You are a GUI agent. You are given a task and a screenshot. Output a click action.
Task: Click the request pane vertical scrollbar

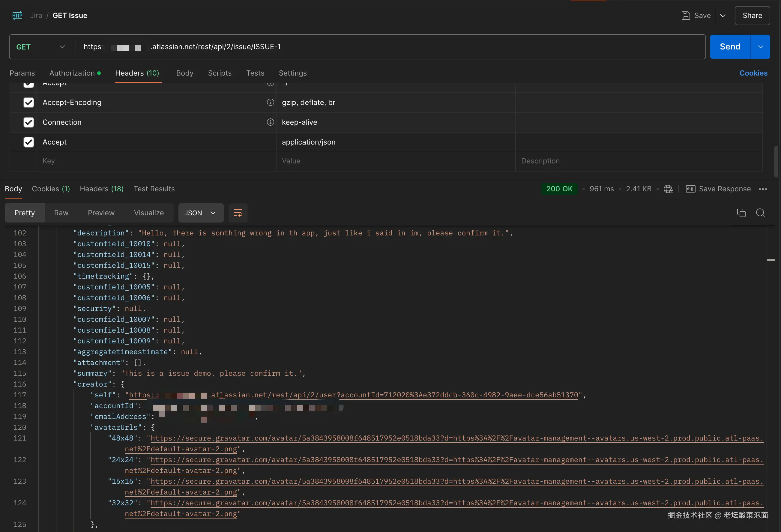pyautogui.click(x=776, y=161)
